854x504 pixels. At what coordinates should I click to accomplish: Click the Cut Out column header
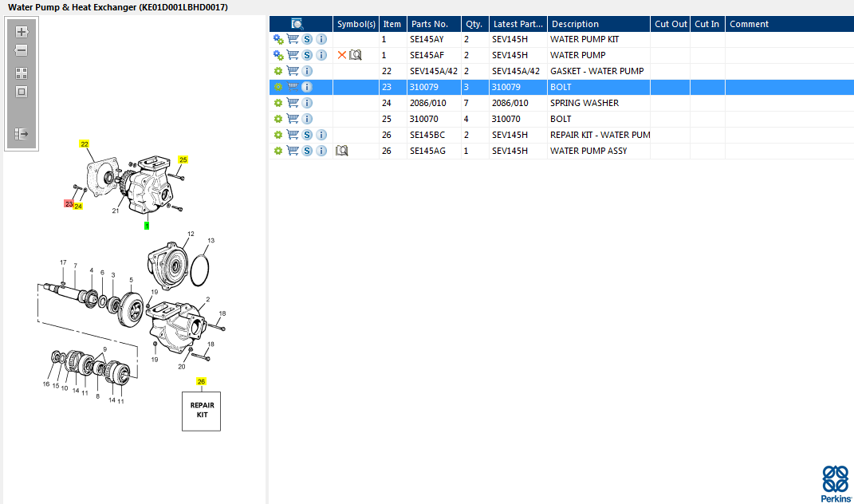click(x=671, y=24)
